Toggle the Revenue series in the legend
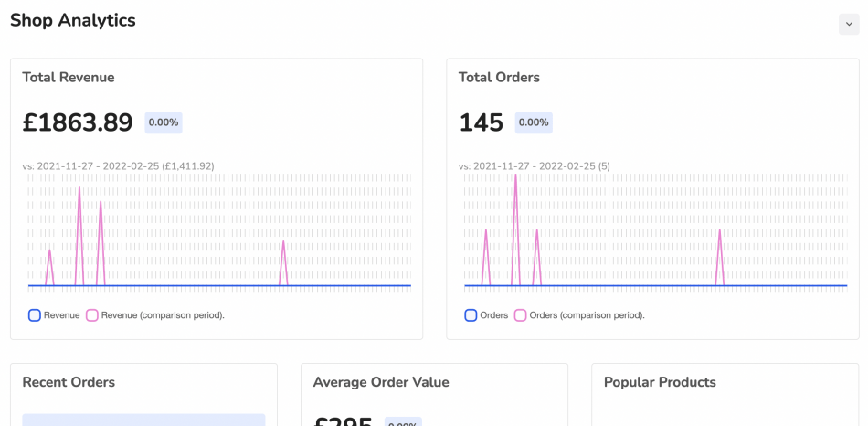This screenshot has height=426, width=868. click(54, 315)
